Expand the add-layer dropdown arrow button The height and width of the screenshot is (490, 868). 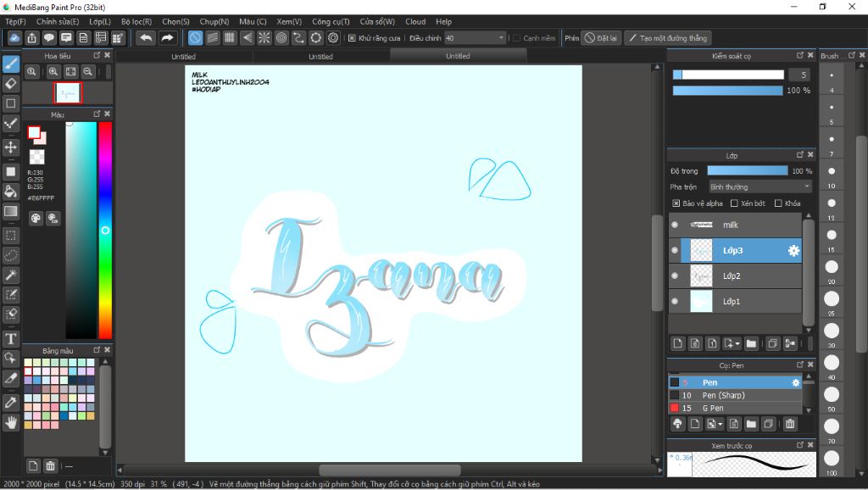coord(732,344)
